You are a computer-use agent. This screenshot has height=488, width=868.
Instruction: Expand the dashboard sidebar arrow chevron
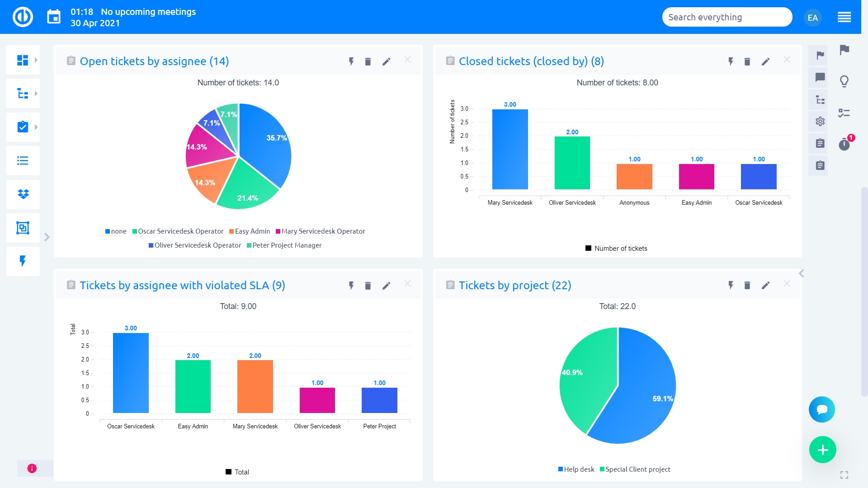tap(36, 59)
